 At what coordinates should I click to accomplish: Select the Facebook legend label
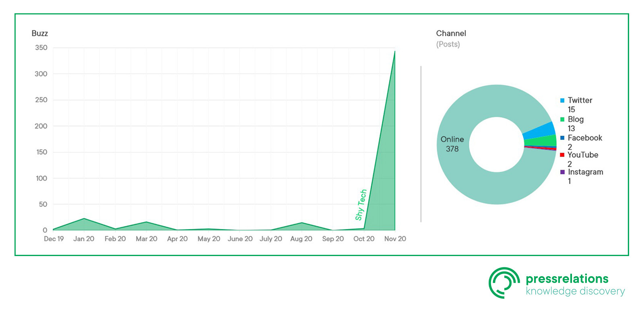585,138
